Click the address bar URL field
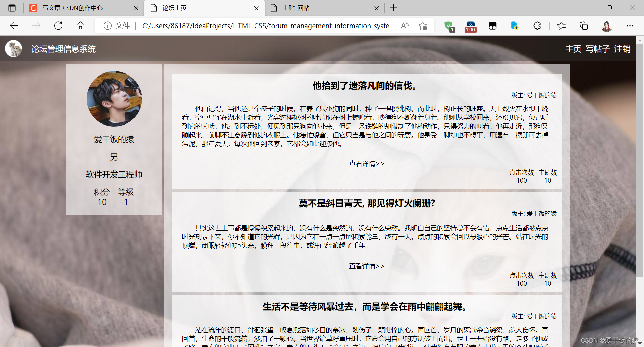The width and height of the screenshot is (644, 347). tap(268, 26)
